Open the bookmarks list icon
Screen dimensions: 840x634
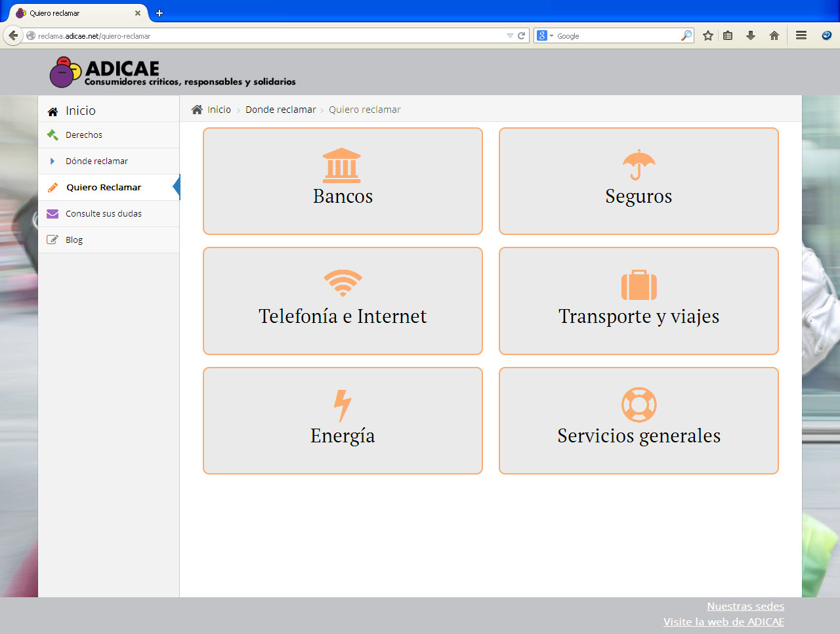coord(728,35)
